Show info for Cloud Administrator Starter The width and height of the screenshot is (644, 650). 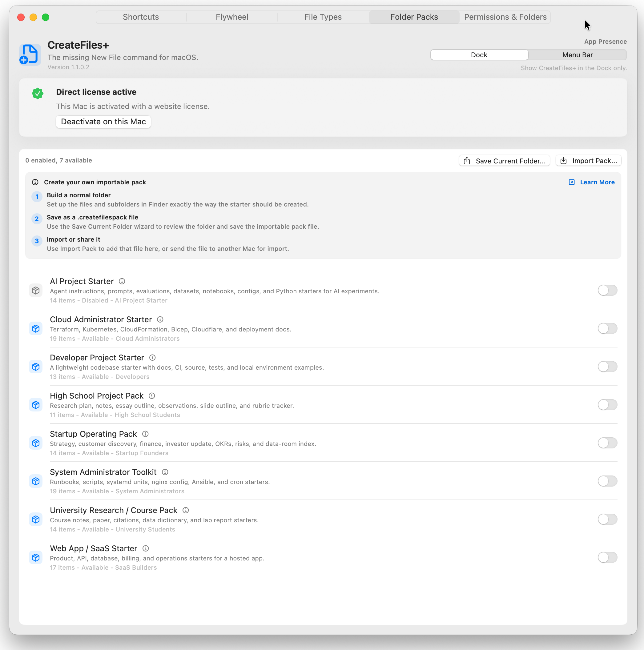click(x=160, y=319)
